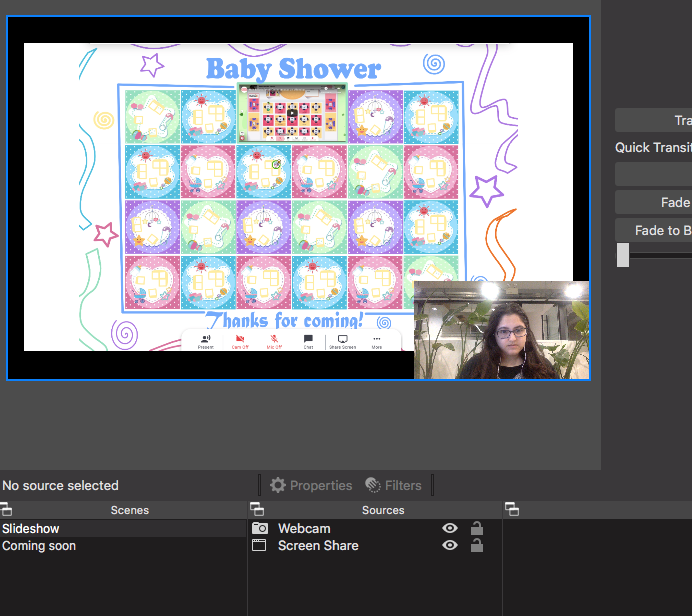The width and height of the screenshot is (692, 616).
Task: Click the Share Screen icon in preview
Action: pos(342,340)
